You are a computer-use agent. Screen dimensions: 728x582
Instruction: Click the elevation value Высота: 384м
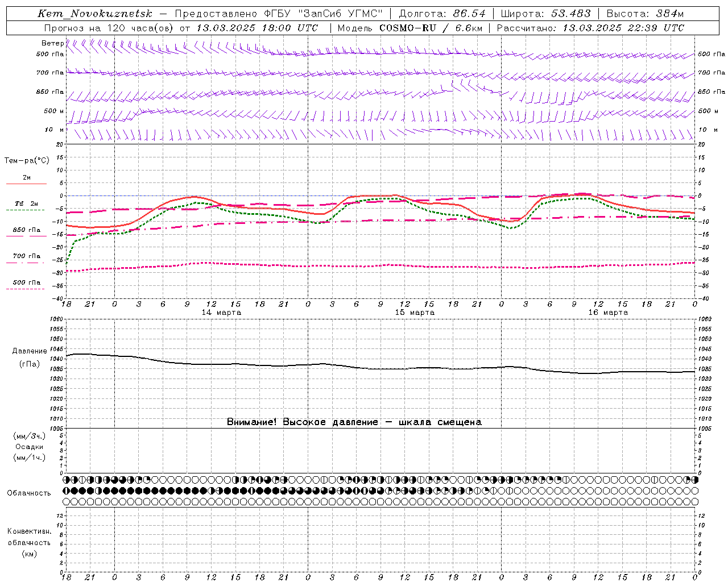tap(645, 14)
